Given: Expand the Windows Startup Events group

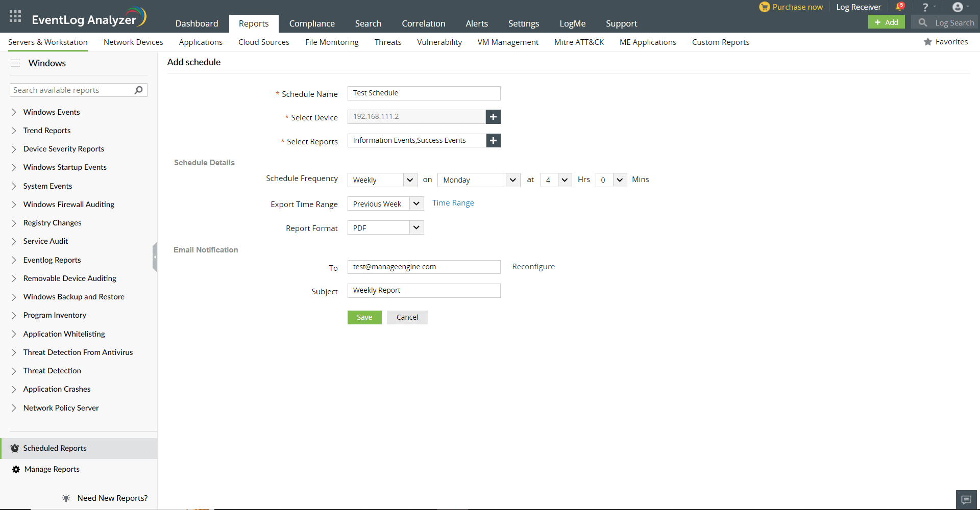Looking at the screenshot, I should 14,167.
